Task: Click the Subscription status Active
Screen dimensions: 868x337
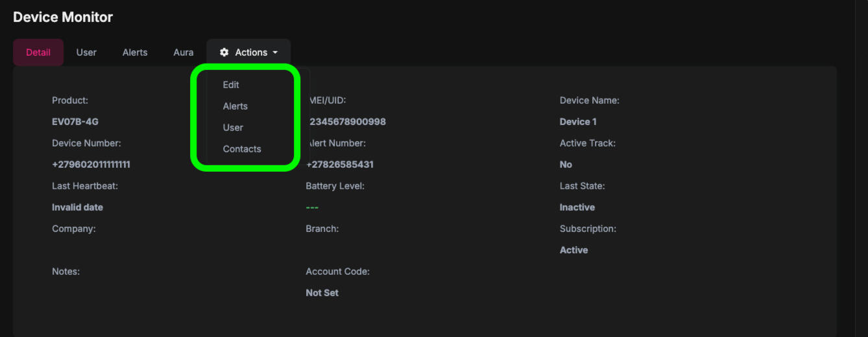Action: coord(574,250)
